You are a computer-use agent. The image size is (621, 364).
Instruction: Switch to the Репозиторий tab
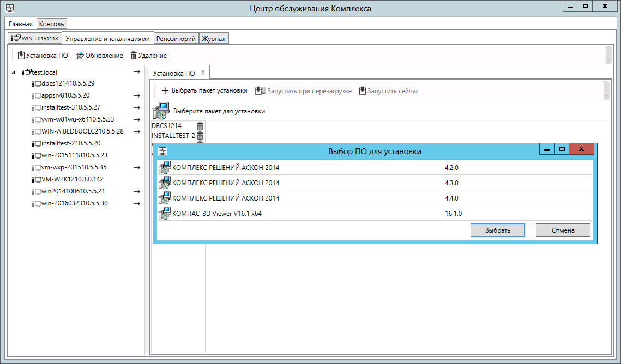pyautogui.click(x=176, y=38)
